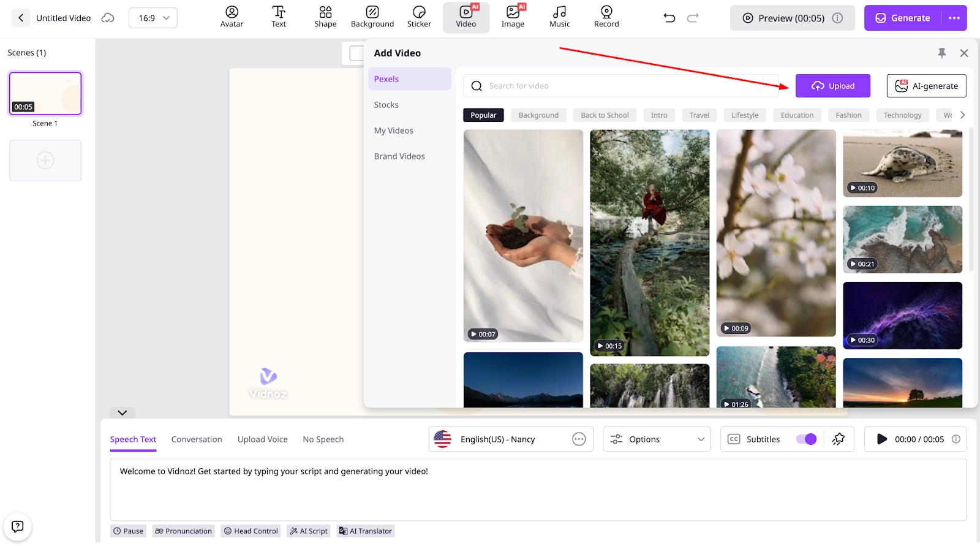
Task: Collapse the speech panel chevron
Action: [123, 412]
